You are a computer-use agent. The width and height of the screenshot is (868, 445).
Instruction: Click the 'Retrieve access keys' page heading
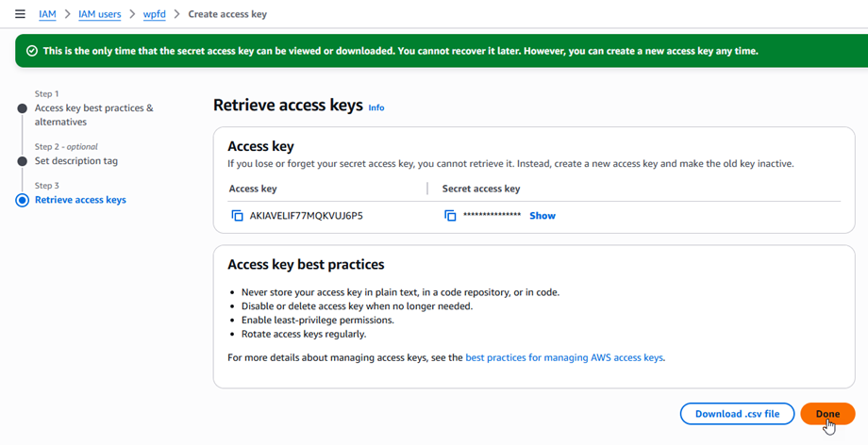[x=288, y=106]
